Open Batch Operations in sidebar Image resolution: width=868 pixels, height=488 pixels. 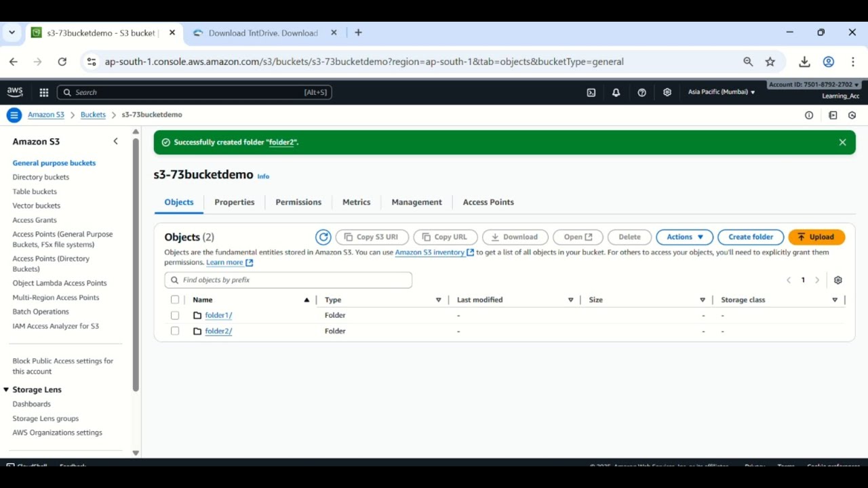41,312
